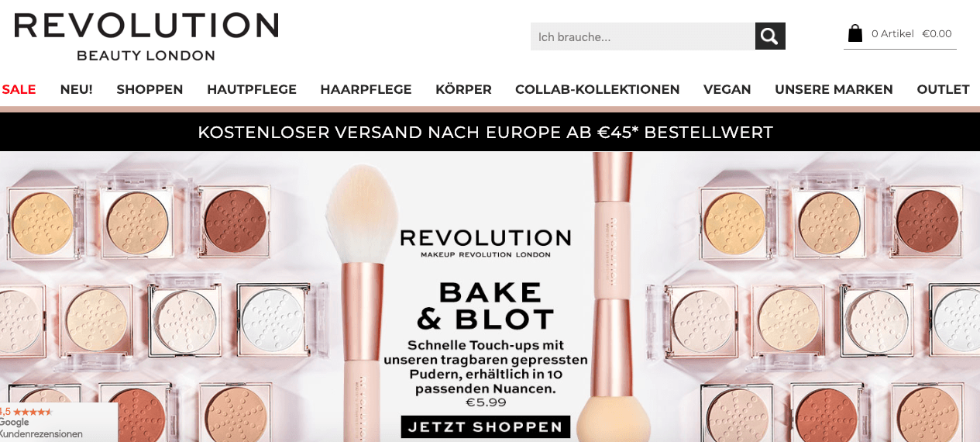Expand the HAARPFLEGE navigation menu

coord(366,89)
